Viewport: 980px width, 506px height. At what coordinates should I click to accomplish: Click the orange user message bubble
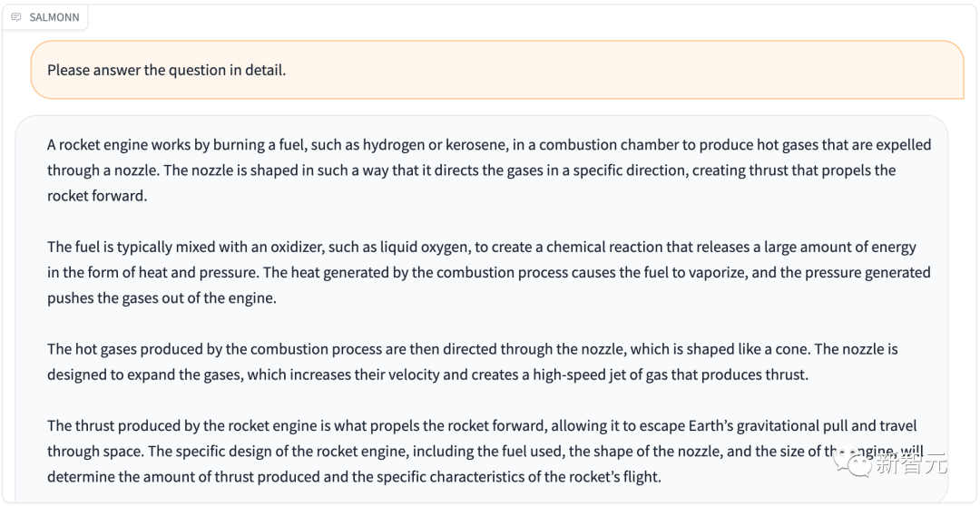coord(497,70)
